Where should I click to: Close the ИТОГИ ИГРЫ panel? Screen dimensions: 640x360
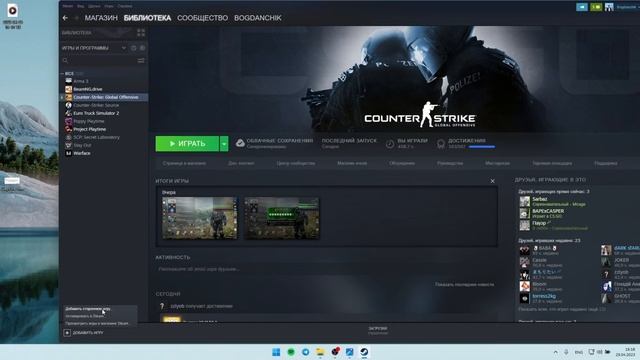492,181
